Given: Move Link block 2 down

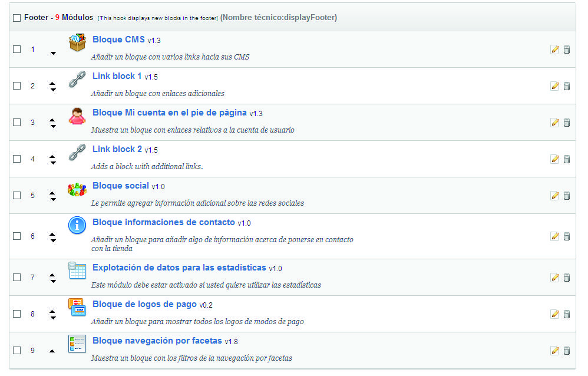Looking at the screenshot, I should 53,163.
